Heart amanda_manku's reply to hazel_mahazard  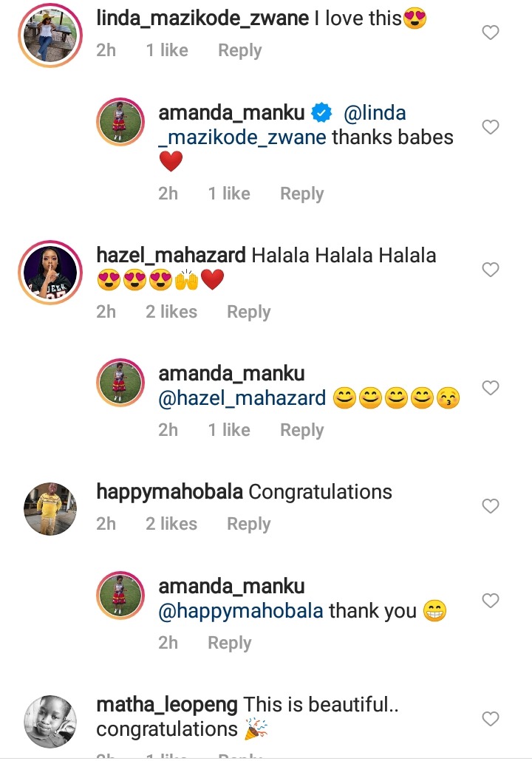(491, 388)
